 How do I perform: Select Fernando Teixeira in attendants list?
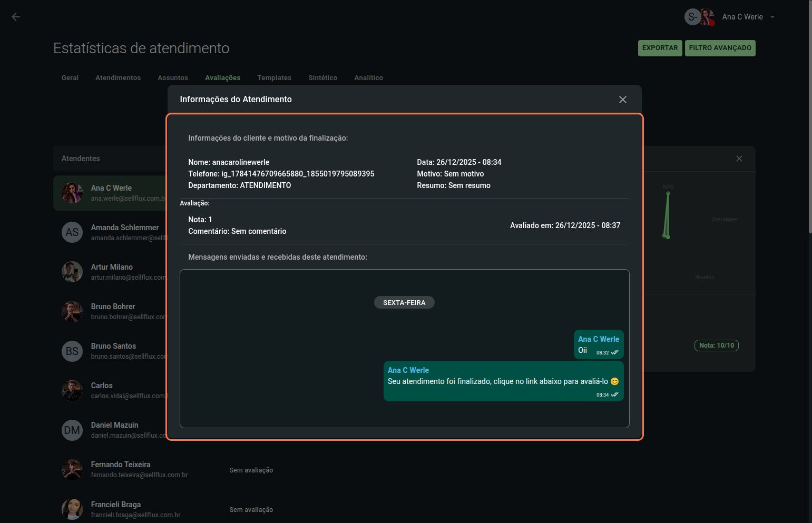[x=121, y=465]
